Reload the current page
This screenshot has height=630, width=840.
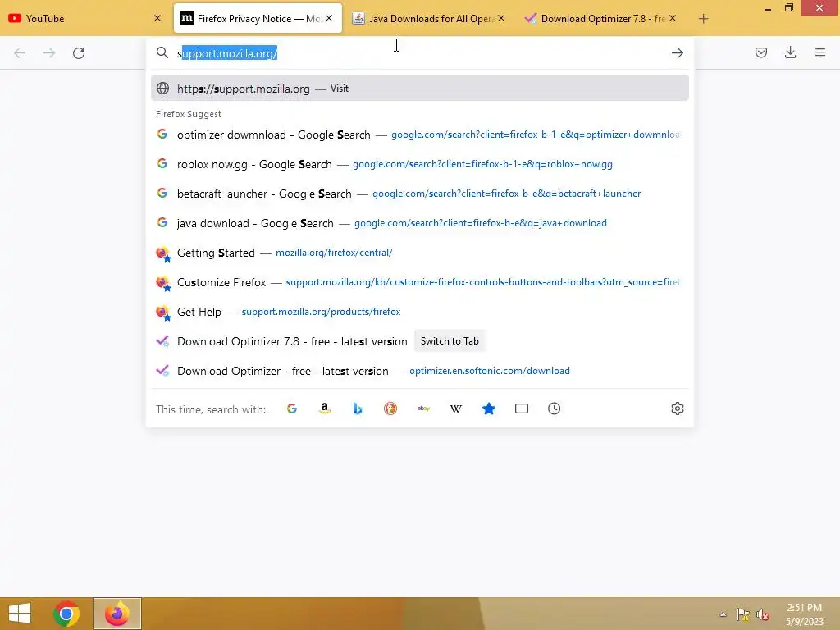tap(79, 53)
